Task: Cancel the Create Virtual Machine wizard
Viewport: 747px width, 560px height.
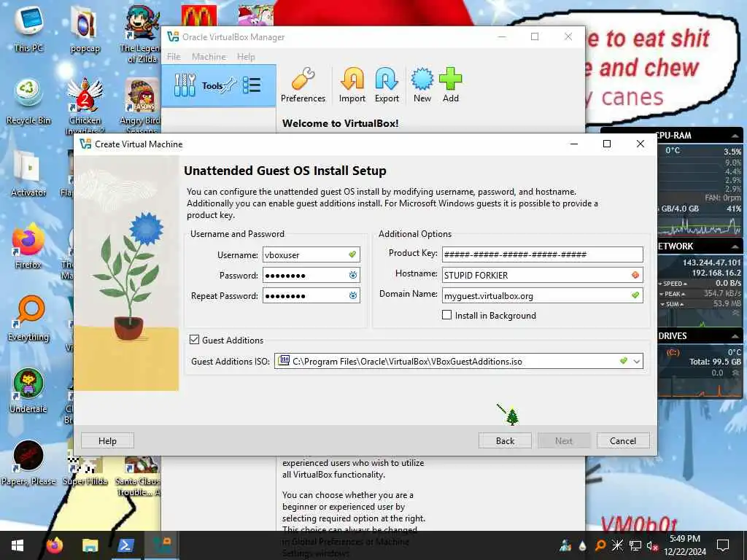Action: click(623, 441)
